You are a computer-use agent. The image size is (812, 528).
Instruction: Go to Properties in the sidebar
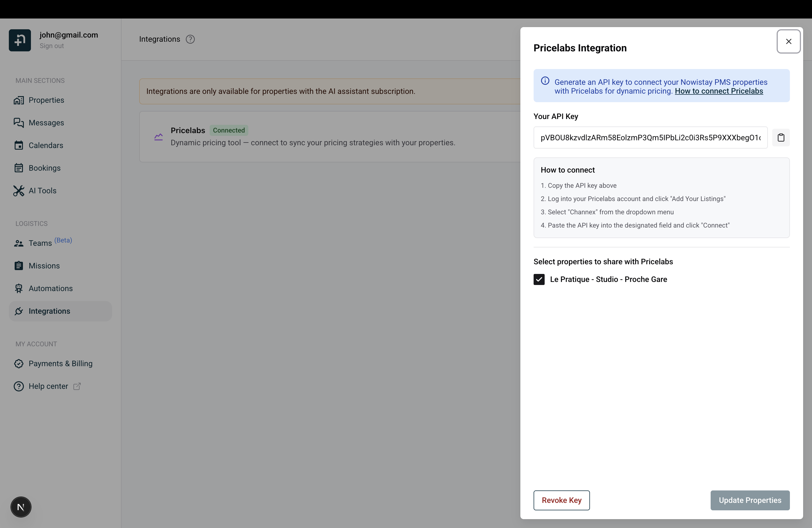click(60, 100)
